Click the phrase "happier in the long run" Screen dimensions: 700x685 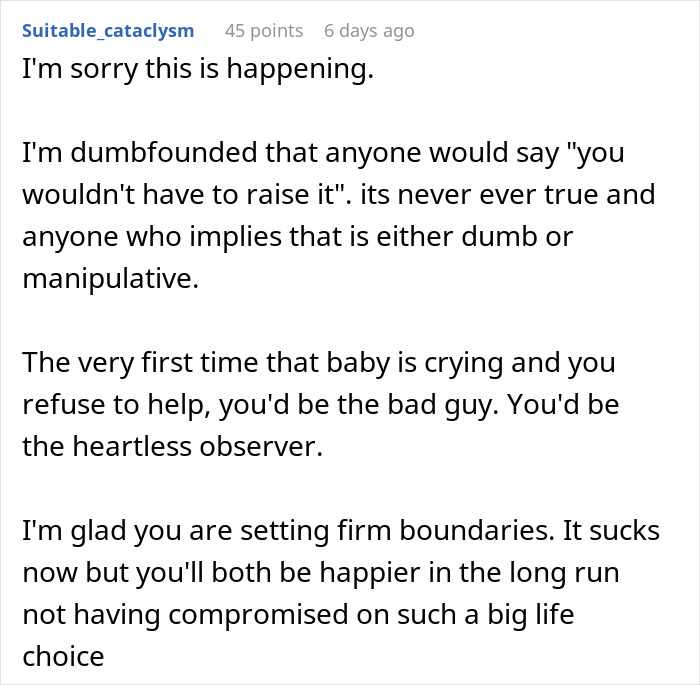(470, 572)
